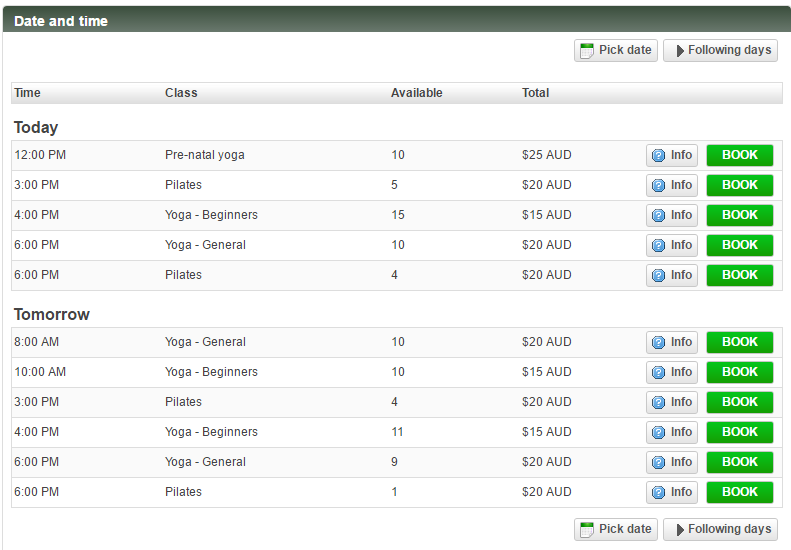Image resolution: width=791 pixels, height=550 pixels.
Task: Book tomorrow's 3:00 PM Pilates class
Action: tap(740, 402)
